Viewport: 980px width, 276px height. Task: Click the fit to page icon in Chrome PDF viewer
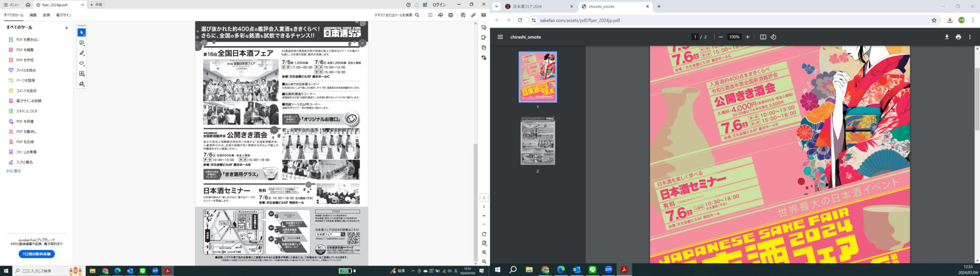763,37
